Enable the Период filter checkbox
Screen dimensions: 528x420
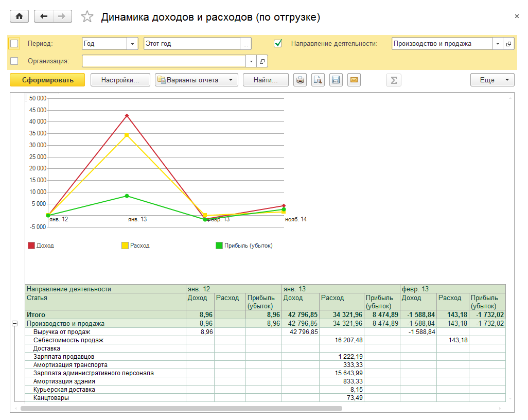[x=14, y=44]
